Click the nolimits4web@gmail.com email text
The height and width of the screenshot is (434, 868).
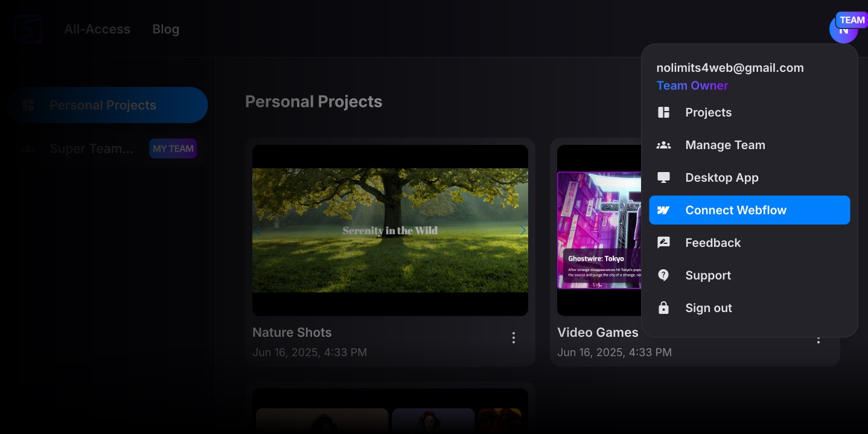point(730,68)
